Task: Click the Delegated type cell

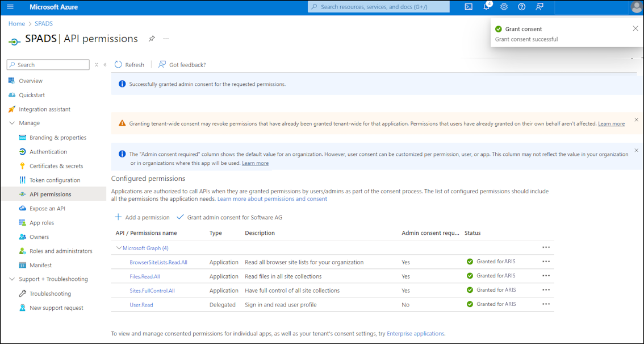Action: (x=222, y=305)
